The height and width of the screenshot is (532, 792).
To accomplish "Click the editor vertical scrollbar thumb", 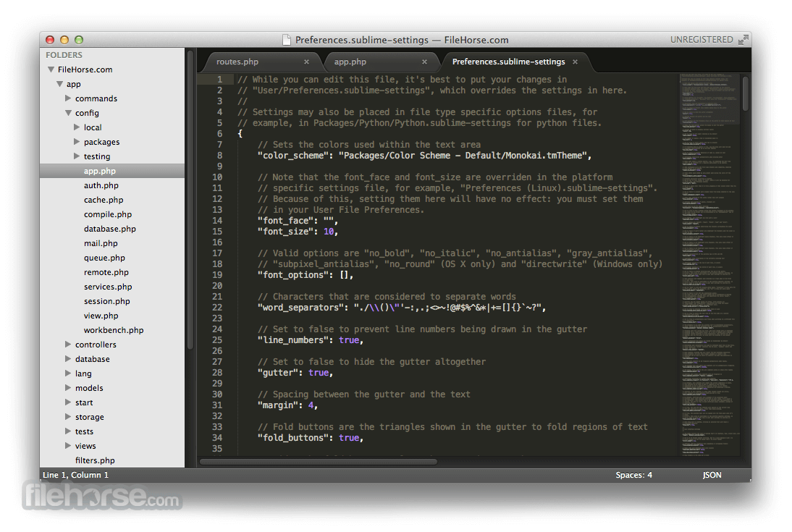I will point(746,94).
